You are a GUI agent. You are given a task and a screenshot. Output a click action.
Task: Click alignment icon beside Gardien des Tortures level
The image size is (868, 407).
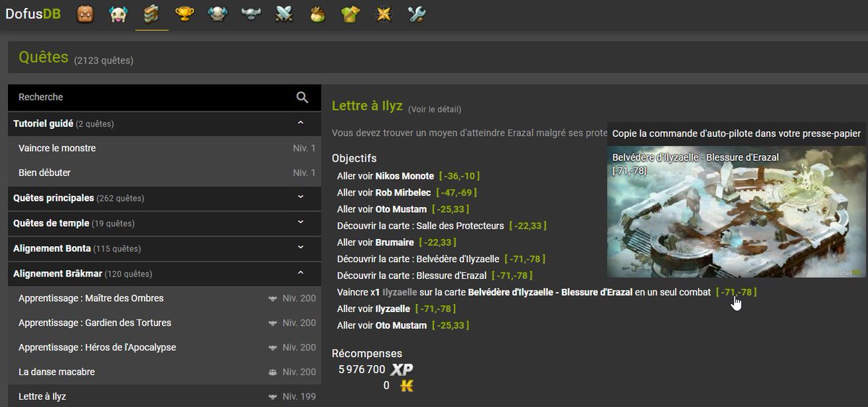[x=273, y=323]
